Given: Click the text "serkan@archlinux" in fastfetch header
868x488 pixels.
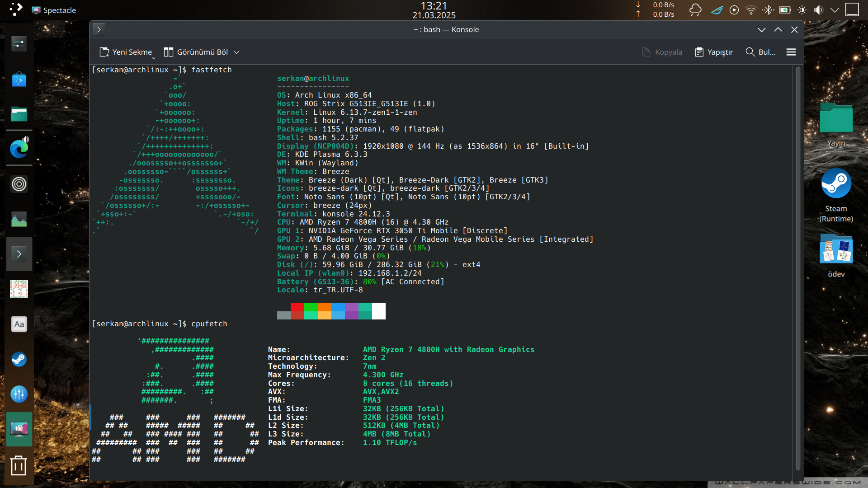Looking at the screenshot, I should click(x=313, y=78).
